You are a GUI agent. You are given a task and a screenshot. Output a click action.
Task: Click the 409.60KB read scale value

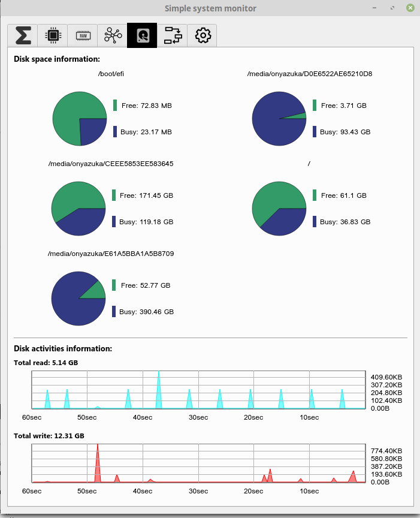click(386, 377)
